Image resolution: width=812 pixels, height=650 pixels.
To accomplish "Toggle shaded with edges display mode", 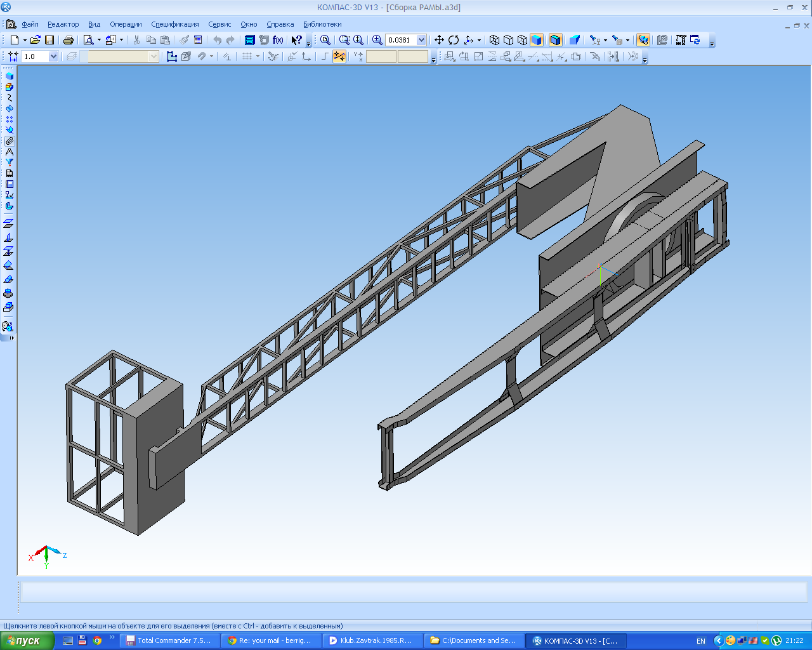I will pos(555,40).
